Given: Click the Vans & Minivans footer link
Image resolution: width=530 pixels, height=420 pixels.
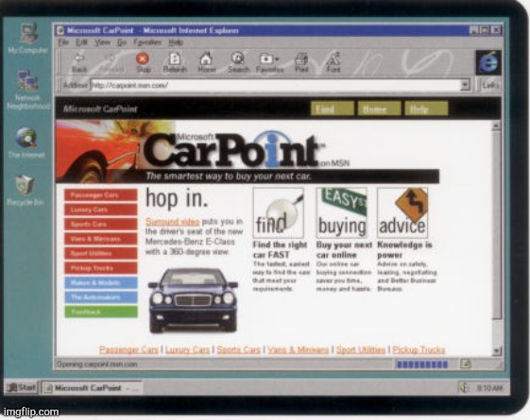Looking at the screenshot, I should [298, 349].
